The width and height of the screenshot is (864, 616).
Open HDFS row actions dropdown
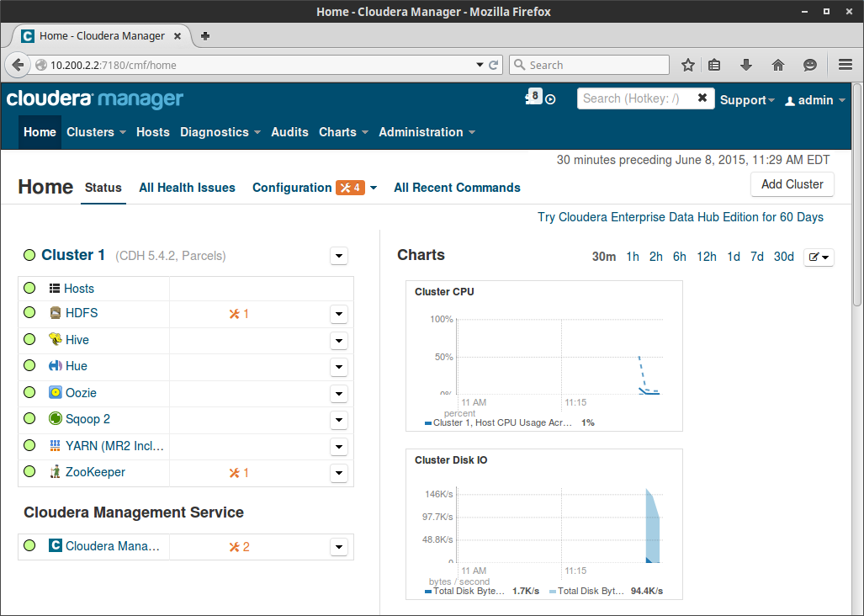[x=339, y=314]
